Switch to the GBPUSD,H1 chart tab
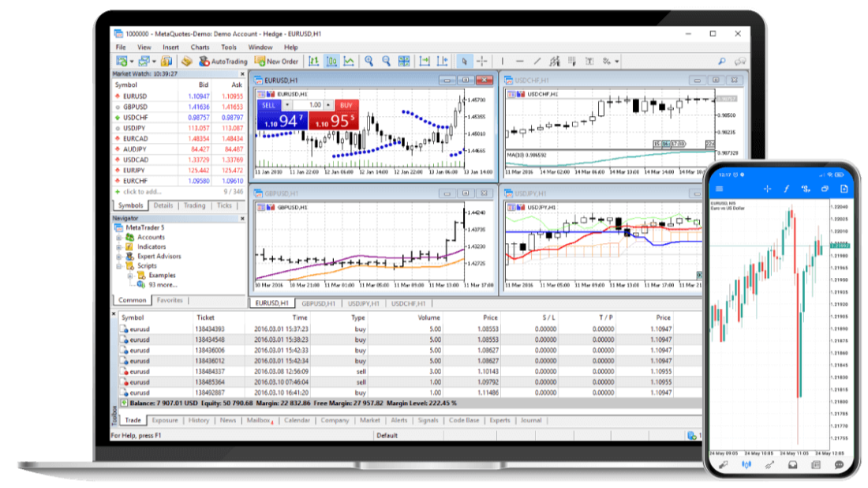Image resolution: width=868 pixels, height=488 pixels. click(x=318, y=303)
